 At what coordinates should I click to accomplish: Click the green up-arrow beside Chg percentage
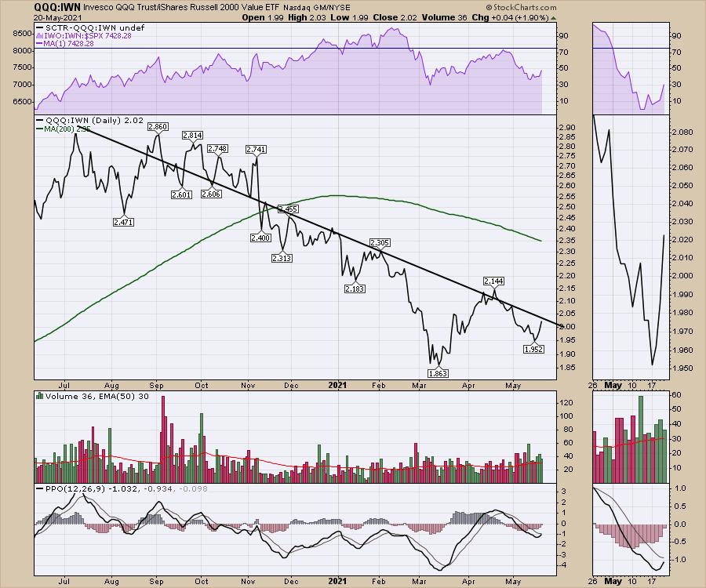click(553, 18)
